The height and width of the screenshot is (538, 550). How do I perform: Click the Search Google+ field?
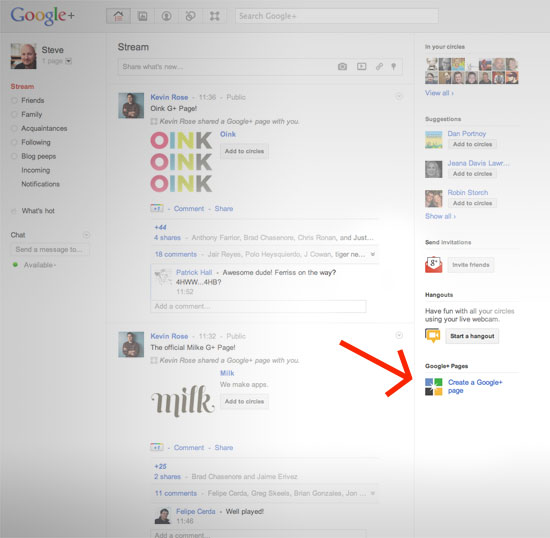[x=336, y=16]
